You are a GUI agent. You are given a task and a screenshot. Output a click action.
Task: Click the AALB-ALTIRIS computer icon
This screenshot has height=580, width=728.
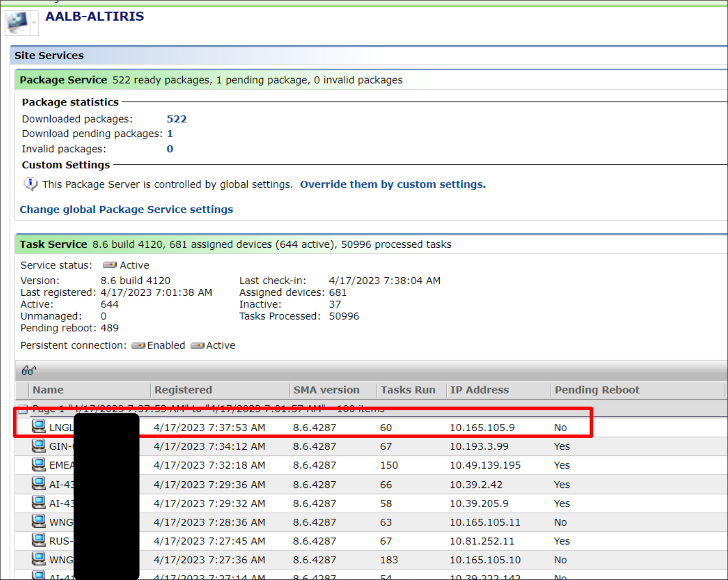(x=18, y=22)
